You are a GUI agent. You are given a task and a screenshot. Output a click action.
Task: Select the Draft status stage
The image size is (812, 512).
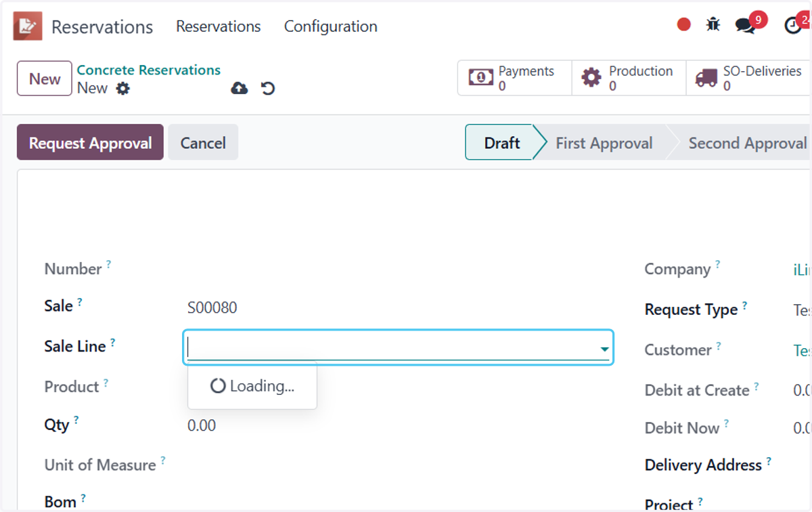502,143
